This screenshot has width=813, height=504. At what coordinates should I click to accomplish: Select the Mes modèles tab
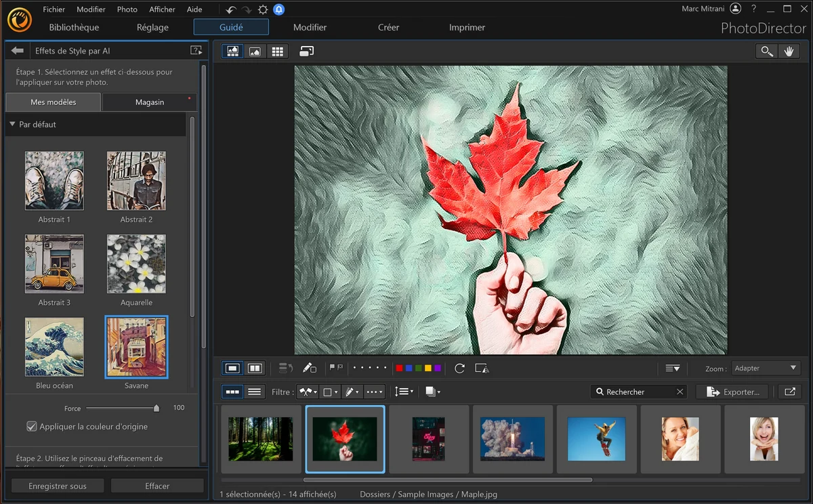[x=54, y=102]
